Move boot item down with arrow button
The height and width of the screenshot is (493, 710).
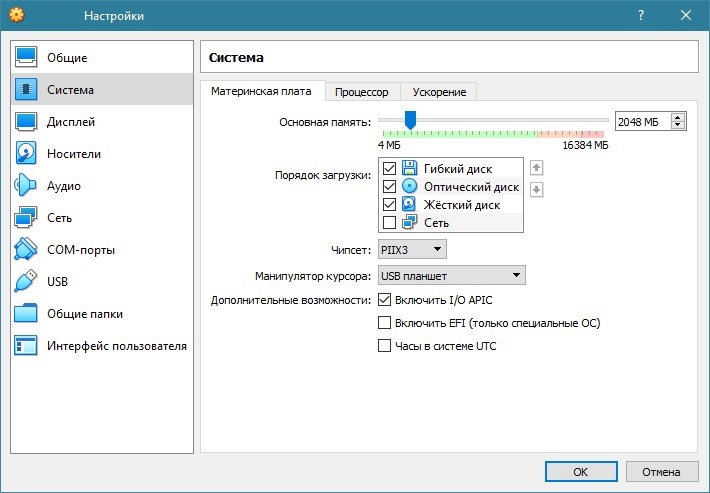(x=537, y=190)
